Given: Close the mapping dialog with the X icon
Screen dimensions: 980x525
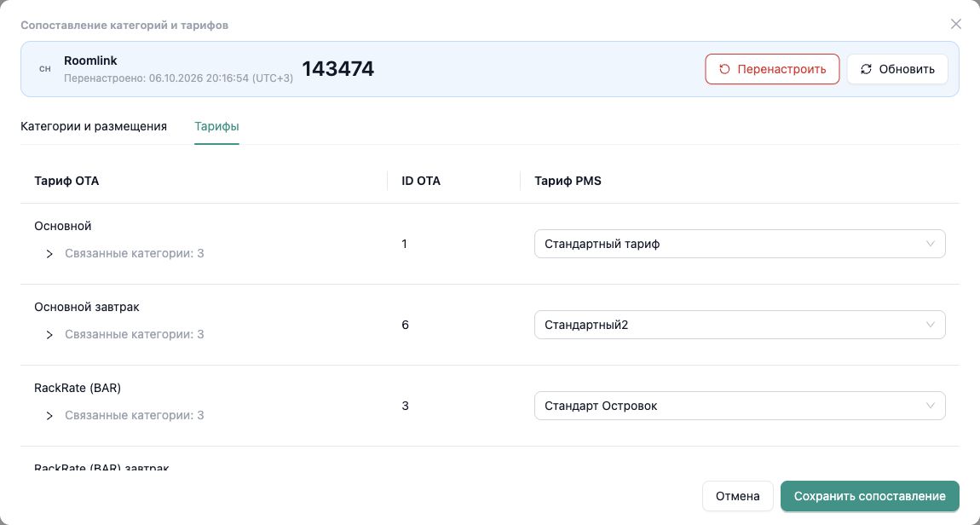Looking at the screenshot, I should point(955,24).
